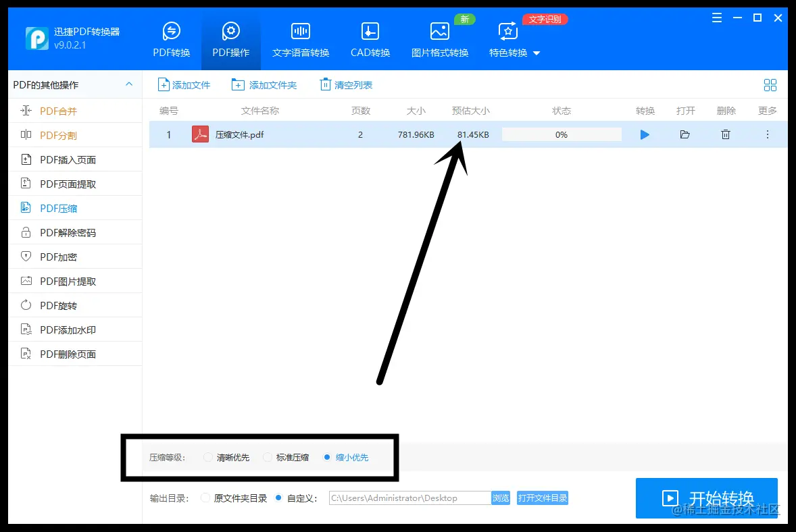Select 自定义 output directory option
The image size is (796, 532).
click(296, 498)
